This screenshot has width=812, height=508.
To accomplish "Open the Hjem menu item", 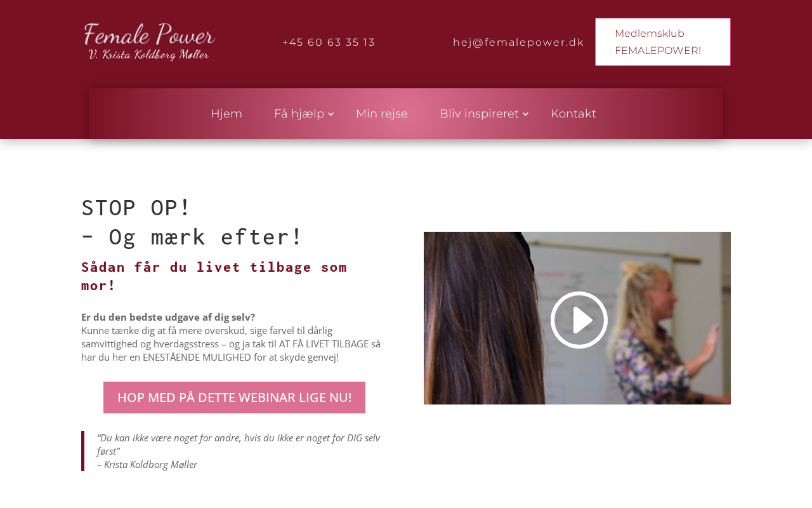I will [x=226, y=114].
